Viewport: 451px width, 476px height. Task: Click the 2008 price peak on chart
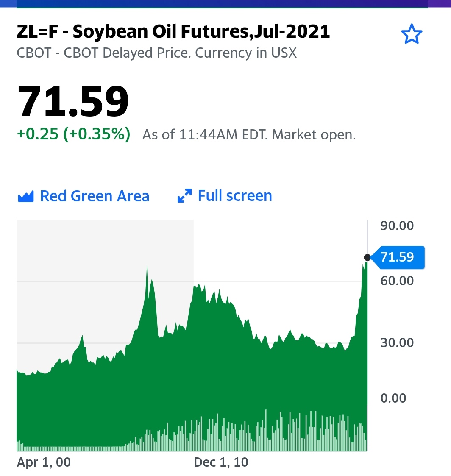[147, 268]
